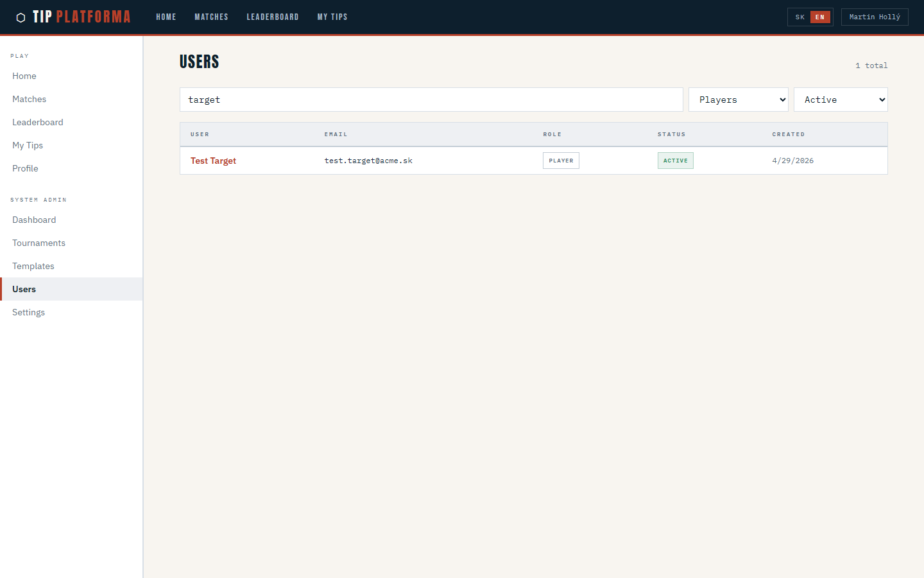924x578 pixels.
Task: Open the Active status filter dropdown
Action: click(841, 100)
